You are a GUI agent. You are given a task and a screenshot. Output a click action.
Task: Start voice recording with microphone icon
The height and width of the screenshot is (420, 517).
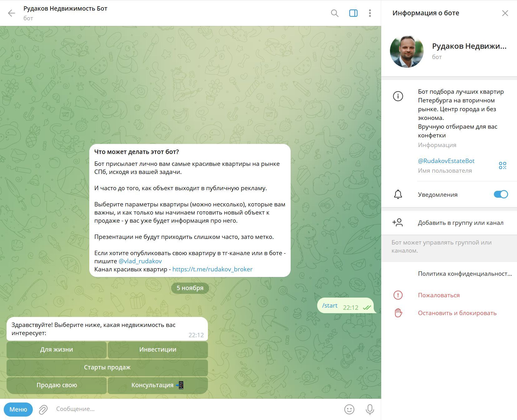click(x=370, y=409)
